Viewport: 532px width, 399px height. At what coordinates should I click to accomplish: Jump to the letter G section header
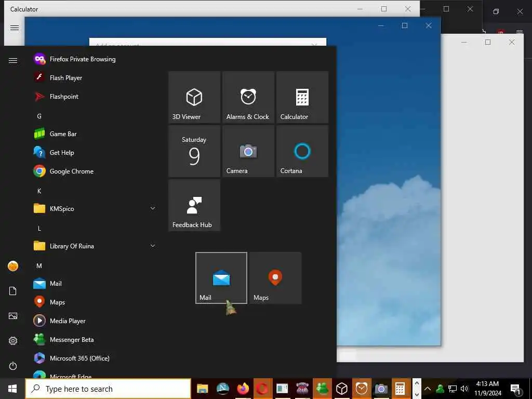39,116
